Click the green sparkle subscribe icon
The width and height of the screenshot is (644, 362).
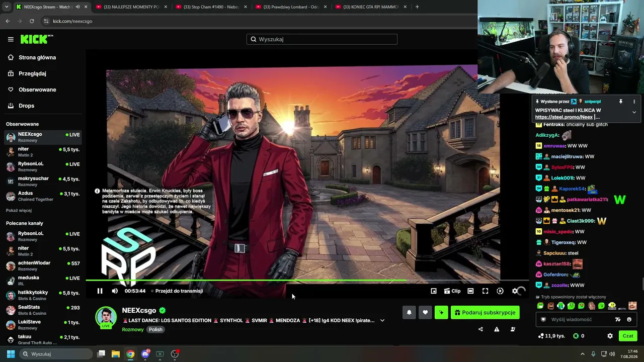click(x=441, y=313)
